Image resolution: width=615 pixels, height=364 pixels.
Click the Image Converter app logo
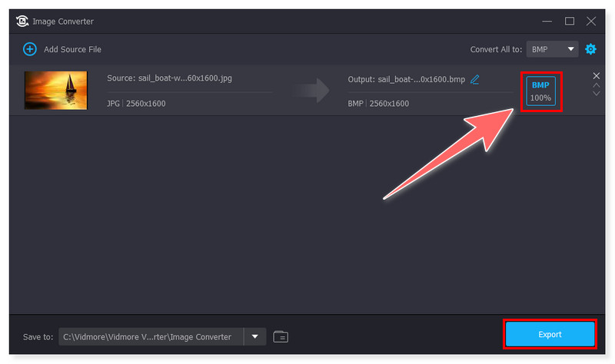click(22, 21)
